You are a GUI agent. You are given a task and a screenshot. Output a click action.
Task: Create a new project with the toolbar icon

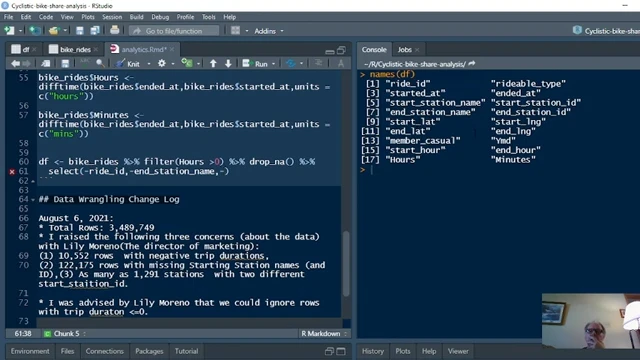click(x=35, y=31)
